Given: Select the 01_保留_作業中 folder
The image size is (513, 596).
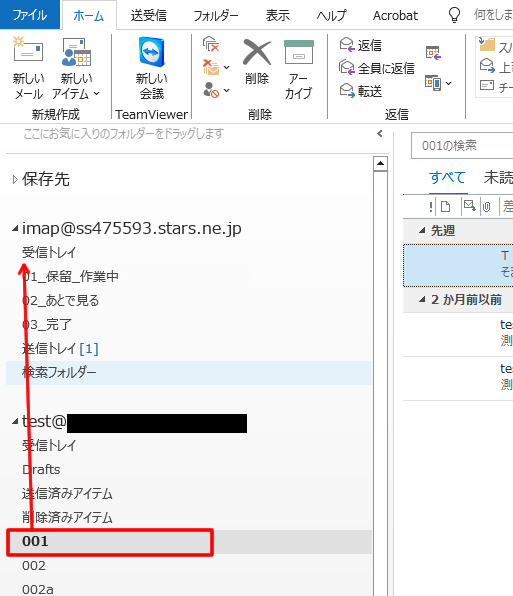Looking at the screenshot, I should point(70,276).
